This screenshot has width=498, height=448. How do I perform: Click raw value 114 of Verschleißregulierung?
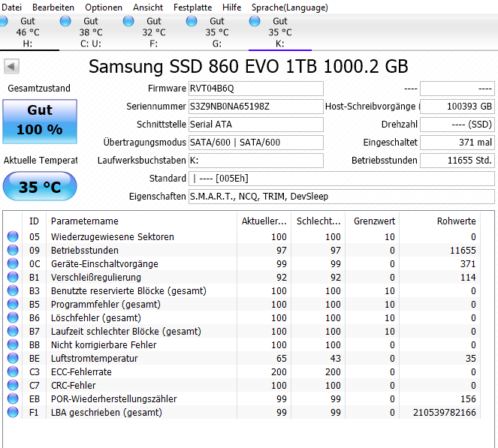pyautogui.click(x=468, y=278)
